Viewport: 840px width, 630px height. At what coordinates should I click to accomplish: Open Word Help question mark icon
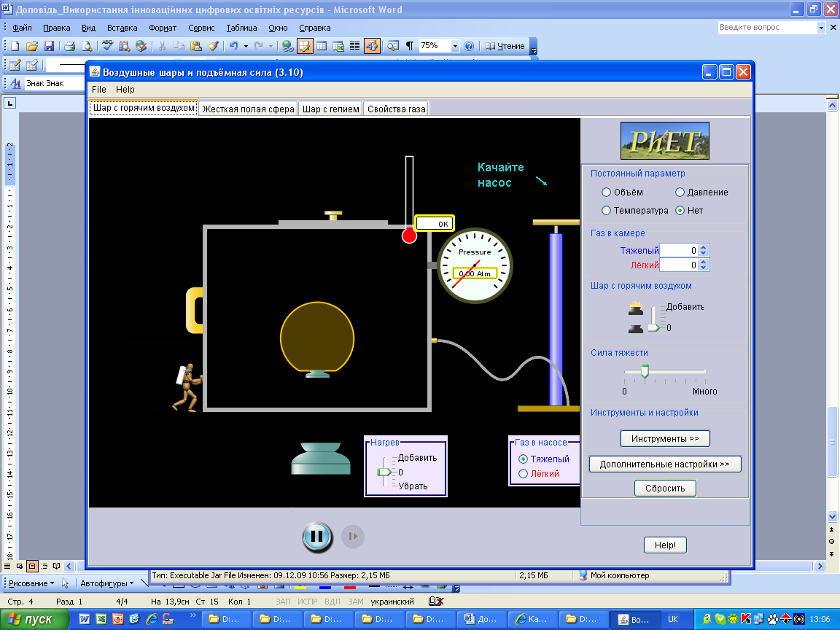pos(469,46)
